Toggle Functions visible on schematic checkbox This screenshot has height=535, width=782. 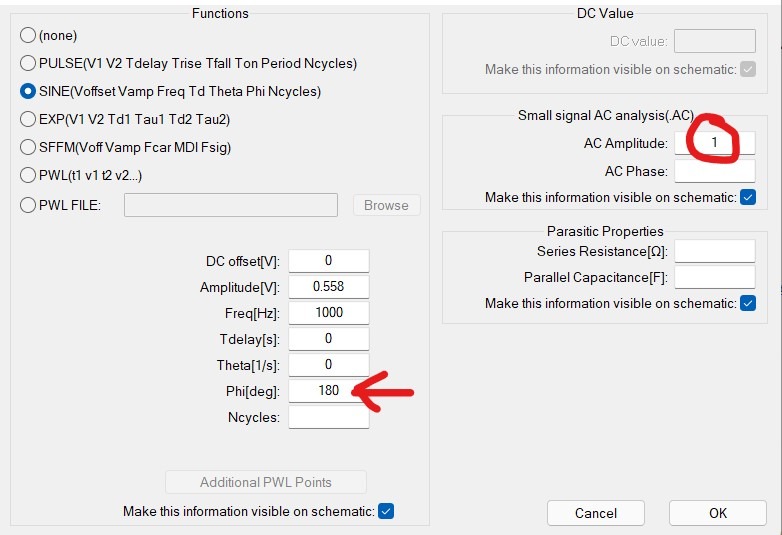pyautogui.click(x=386, y=511)
